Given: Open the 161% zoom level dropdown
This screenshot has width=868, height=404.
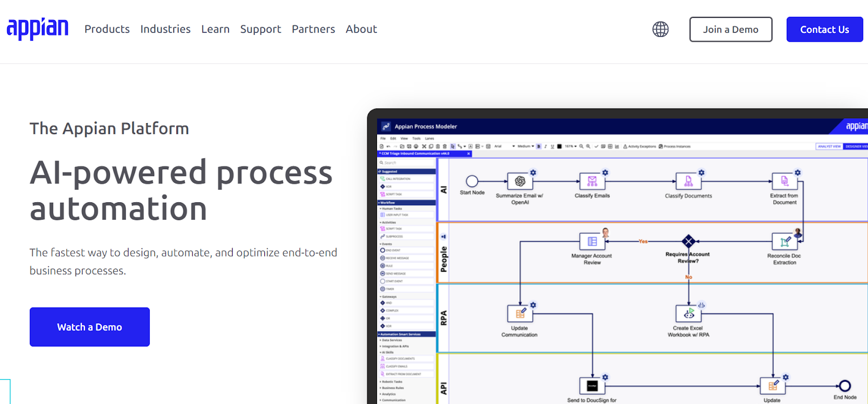Looking at the screenshot, I should pyautogui.click(x=571, y=146).
